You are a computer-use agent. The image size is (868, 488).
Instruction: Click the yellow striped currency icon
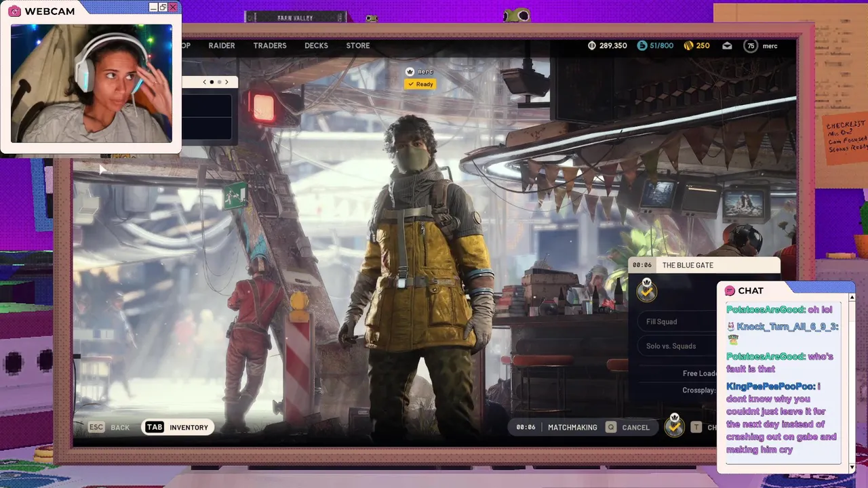click(x=688, y=45)
